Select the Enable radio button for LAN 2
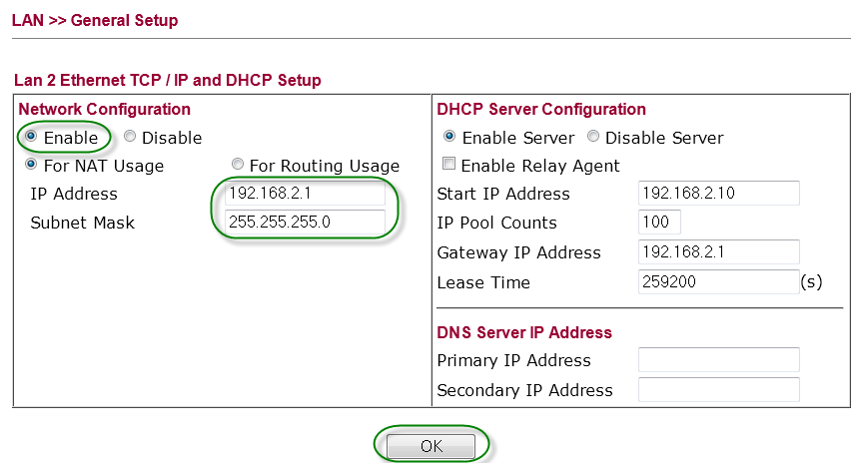 (31, 137)
